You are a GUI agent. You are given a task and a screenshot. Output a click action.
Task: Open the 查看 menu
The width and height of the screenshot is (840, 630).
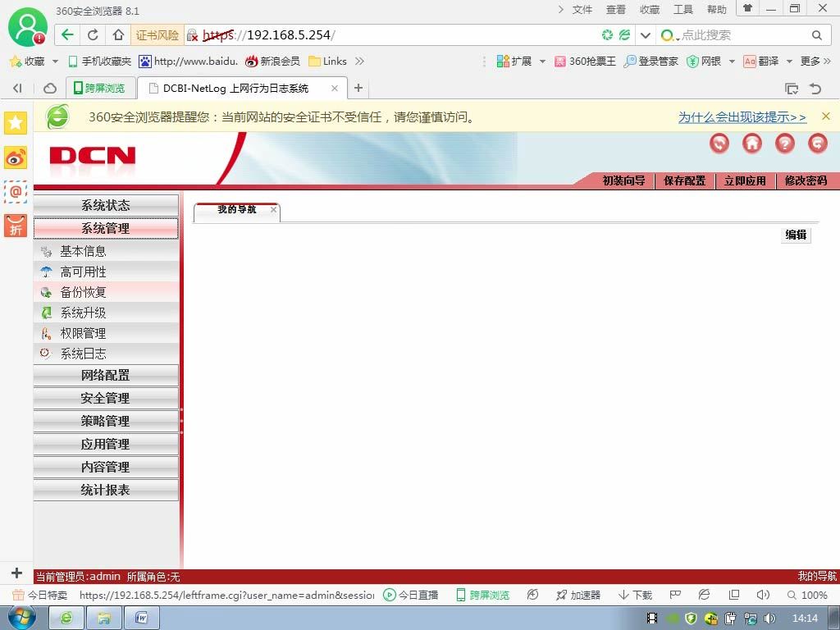click(x=615, y=10)
